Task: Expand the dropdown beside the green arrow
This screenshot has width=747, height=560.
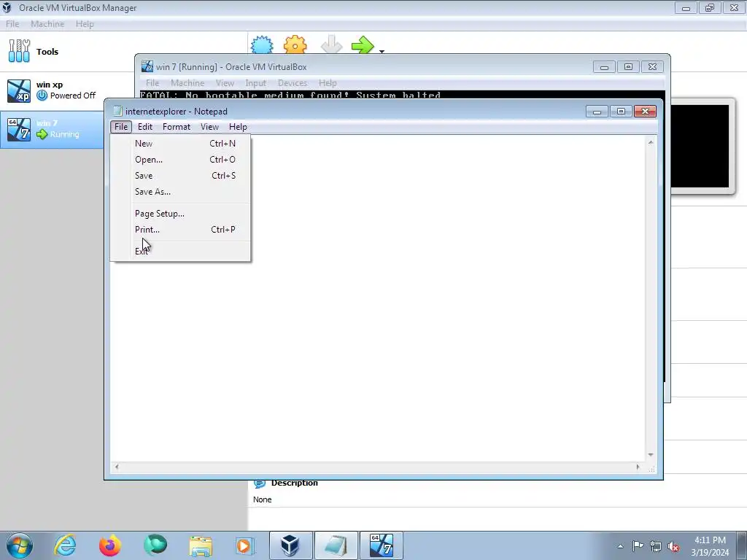Action: point(382,51)
